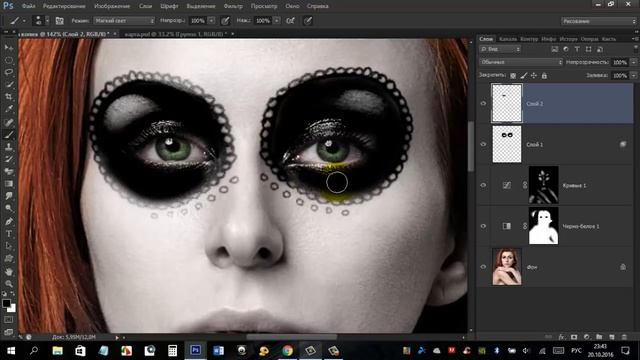The image size is (640, 360).
Task: Select the Move tool
Action: [9, 48]
